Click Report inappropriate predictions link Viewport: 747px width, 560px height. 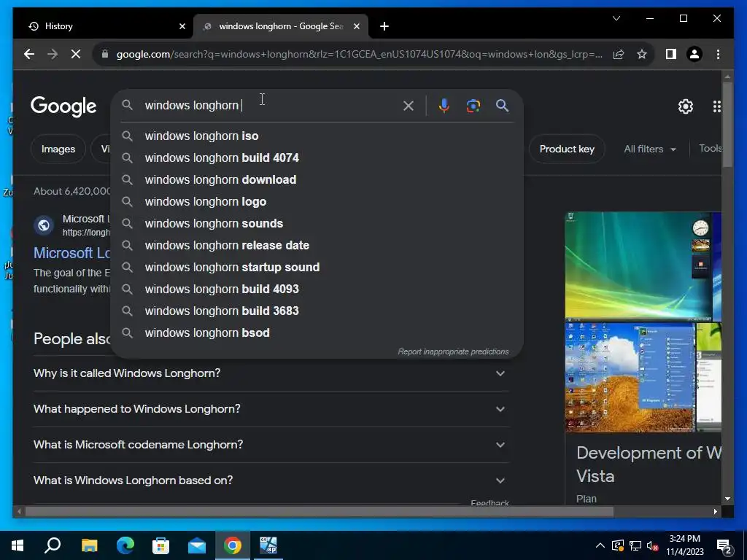coord(453,351)
